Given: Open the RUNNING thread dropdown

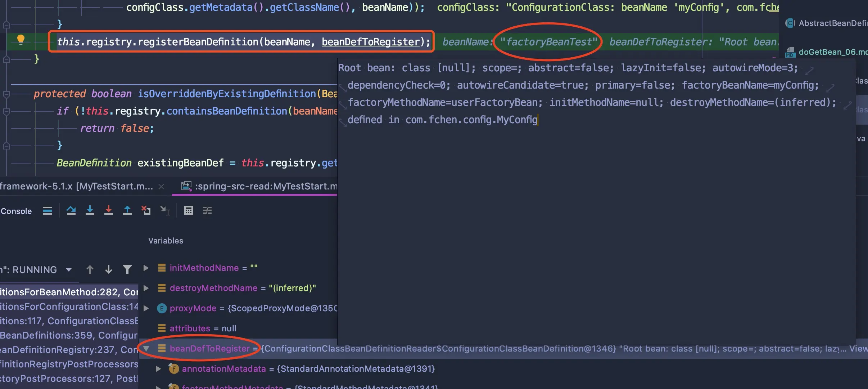Looking at the screenshot, I should tap(69, 269).
